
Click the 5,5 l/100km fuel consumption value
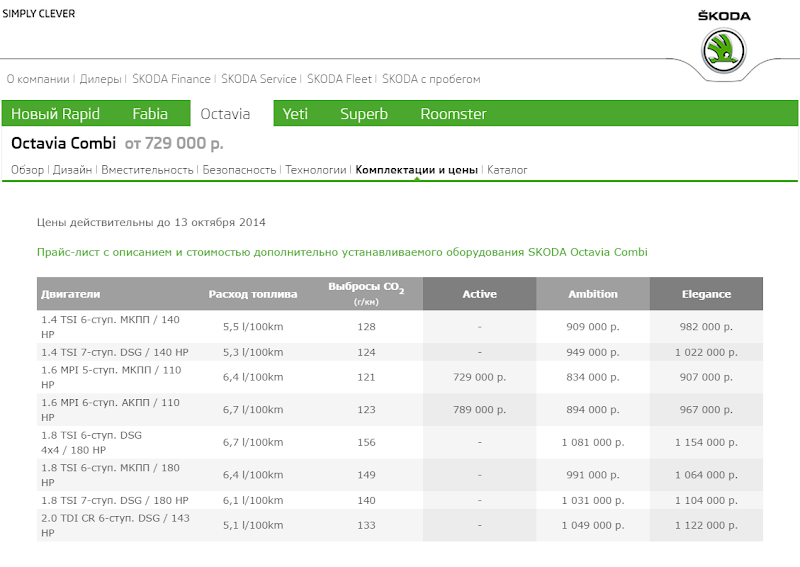pos(253,327)
